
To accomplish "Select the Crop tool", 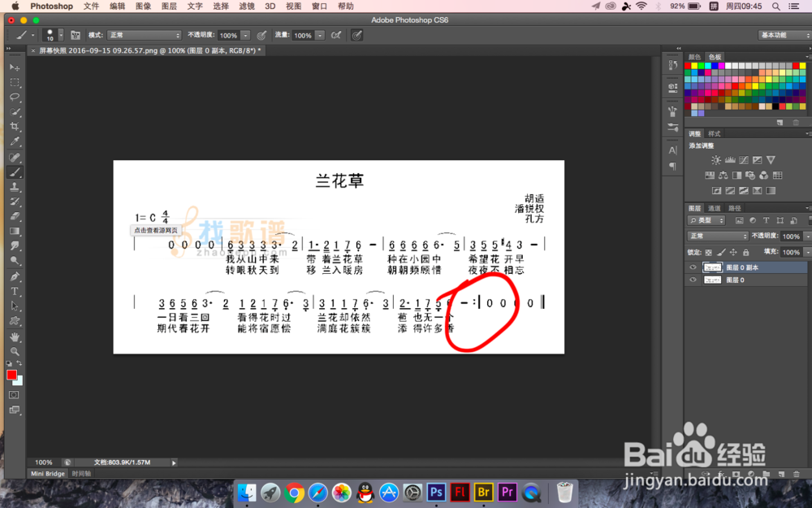I will (15, 127).
